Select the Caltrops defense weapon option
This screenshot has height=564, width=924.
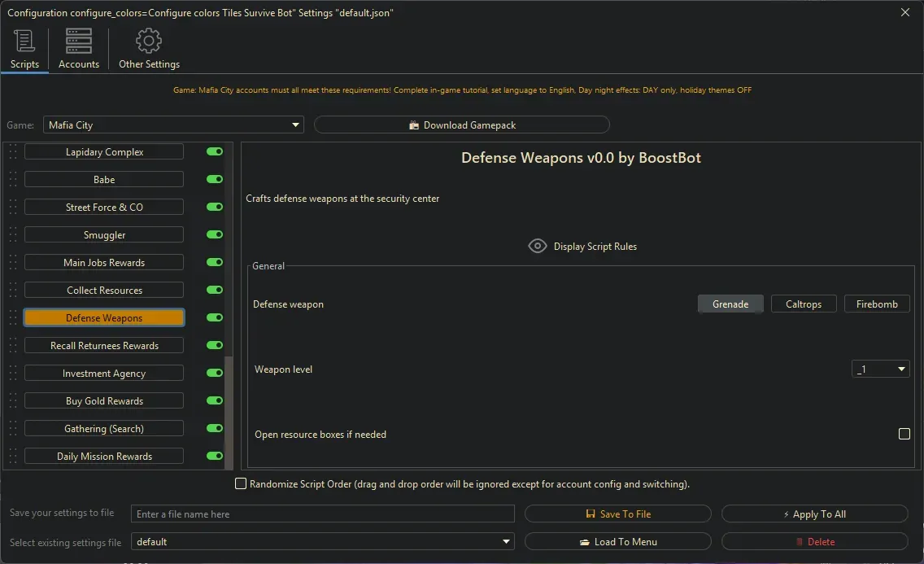tap(803, 304)
